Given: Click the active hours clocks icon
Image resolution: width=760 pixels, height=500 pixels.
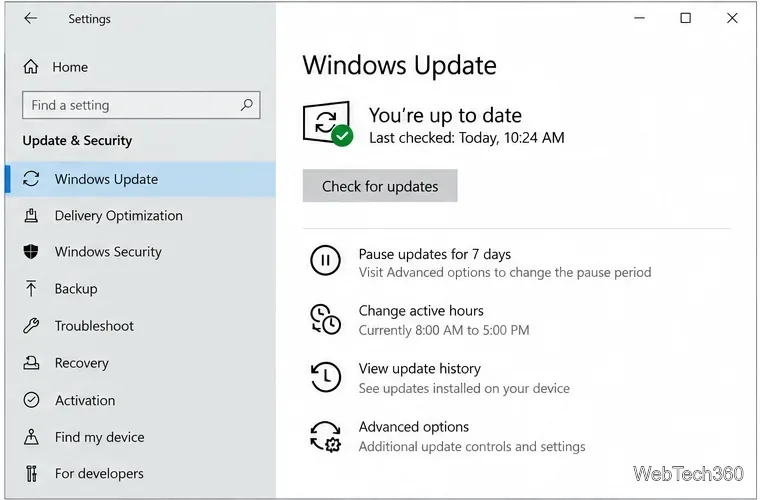Looking at the screenshot, I should click(x=325, y=319).
